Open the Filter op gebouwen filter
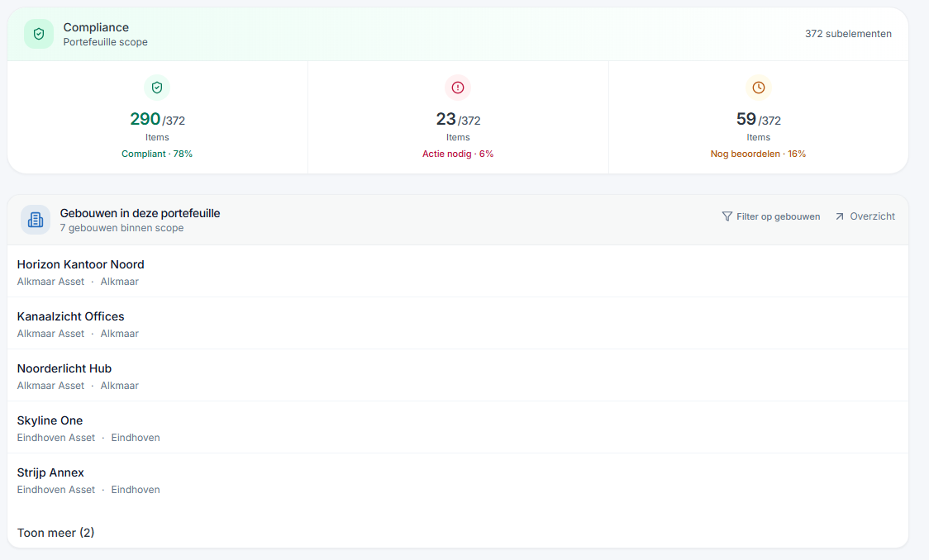 (x=771, y=216)
